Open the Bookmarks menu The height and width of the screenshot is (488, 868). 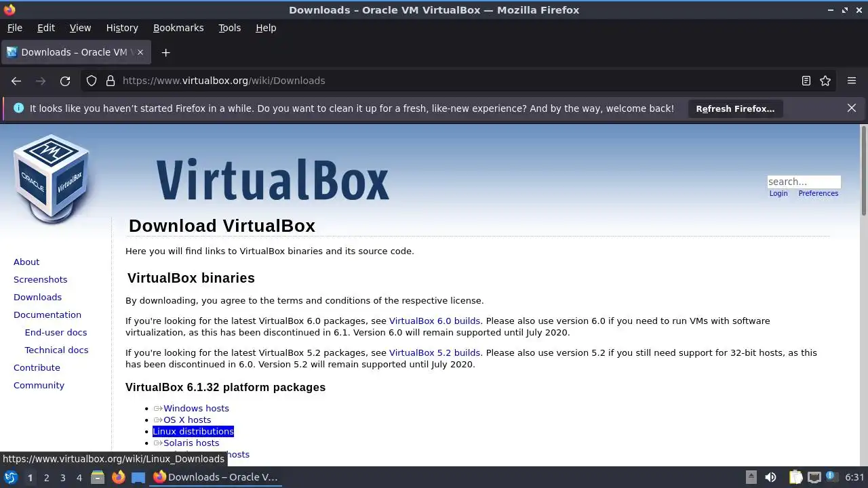point(178,28)
